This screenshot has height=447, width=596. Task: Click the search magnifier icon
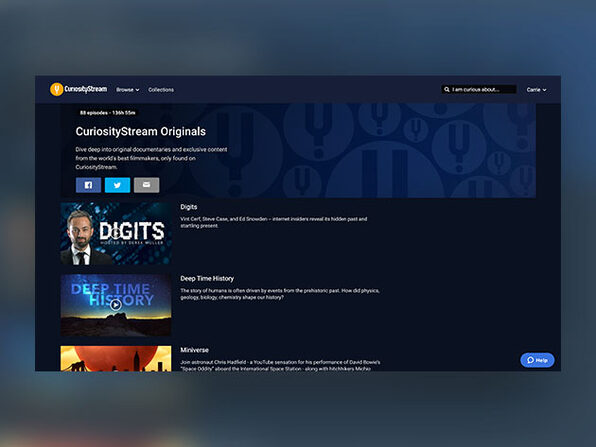447,90
